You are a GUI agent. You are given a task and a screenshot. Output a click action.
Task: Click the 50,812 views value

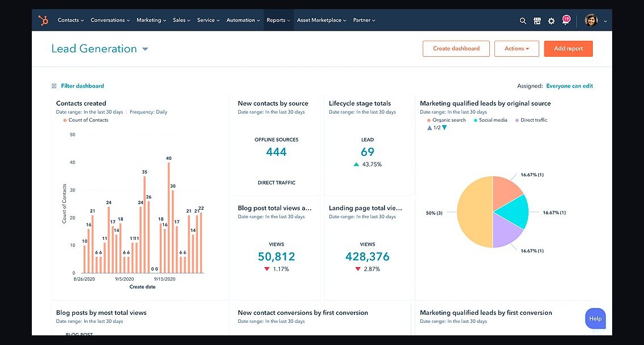(276, 257)
